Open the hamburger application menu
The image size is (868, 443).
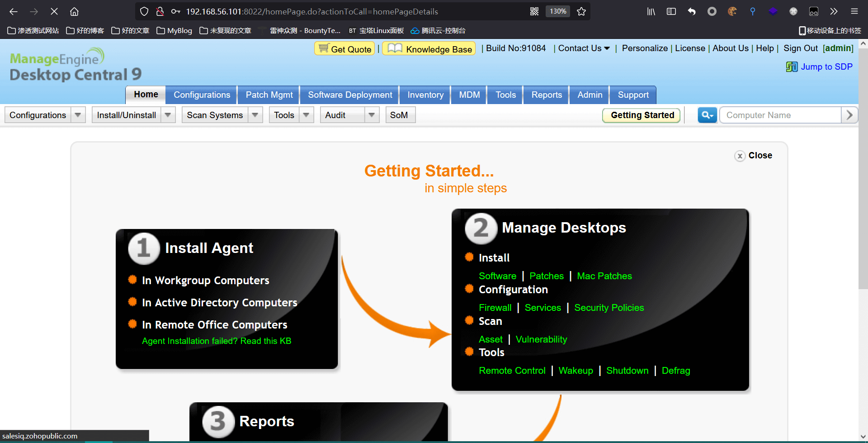[x=854, y=11]
